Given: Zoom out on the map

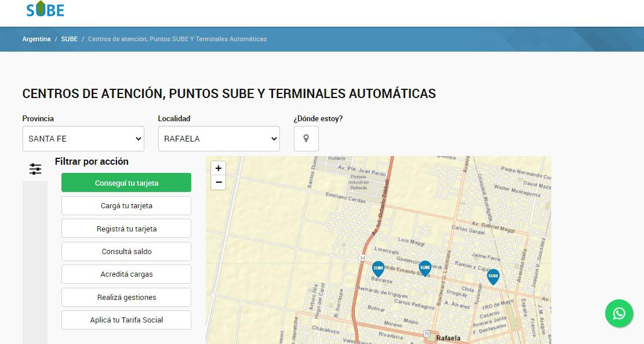Looking at the screenshot, I should click(218, 182).
